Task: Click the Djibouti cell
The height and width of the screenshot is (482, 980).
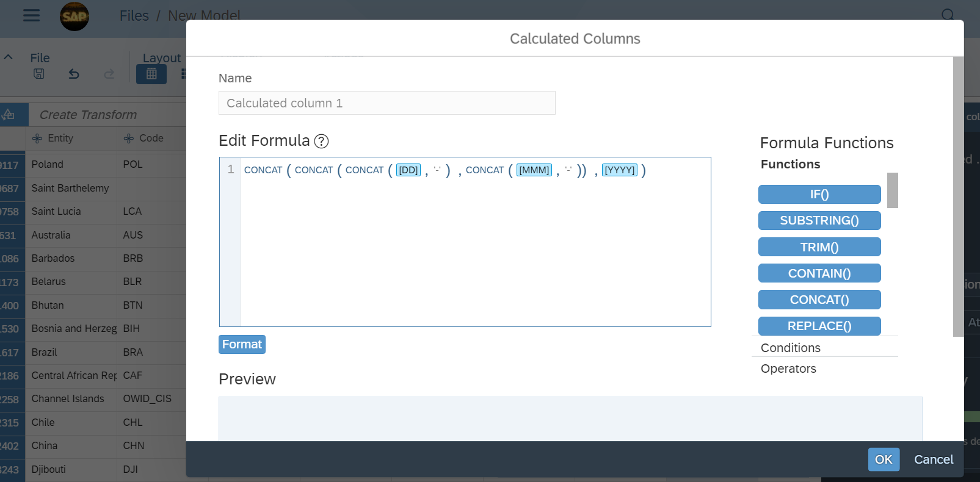Action: pos(71,470)
